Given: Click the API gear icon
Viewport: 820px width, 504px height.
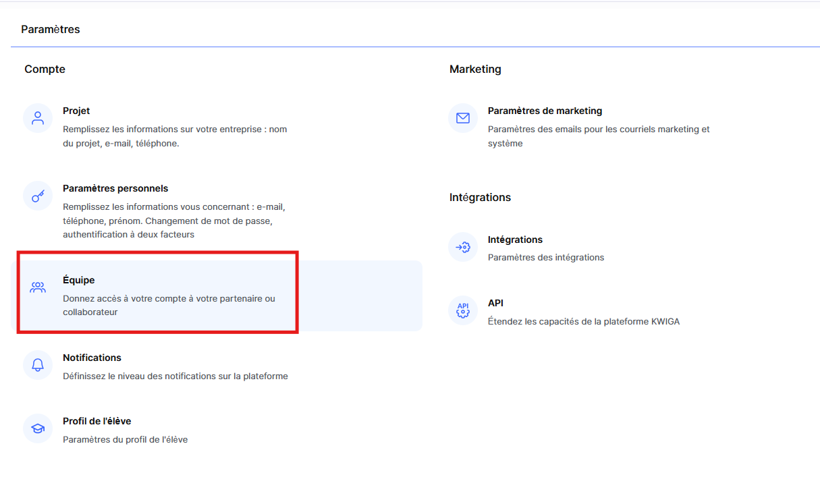Looking at the screenshot, I should click(463, 310).
